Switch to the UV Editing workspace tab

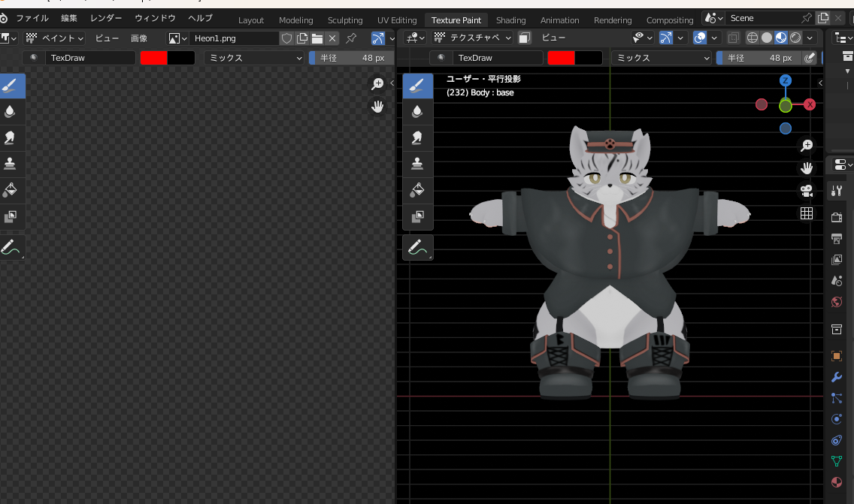point(397,20)
